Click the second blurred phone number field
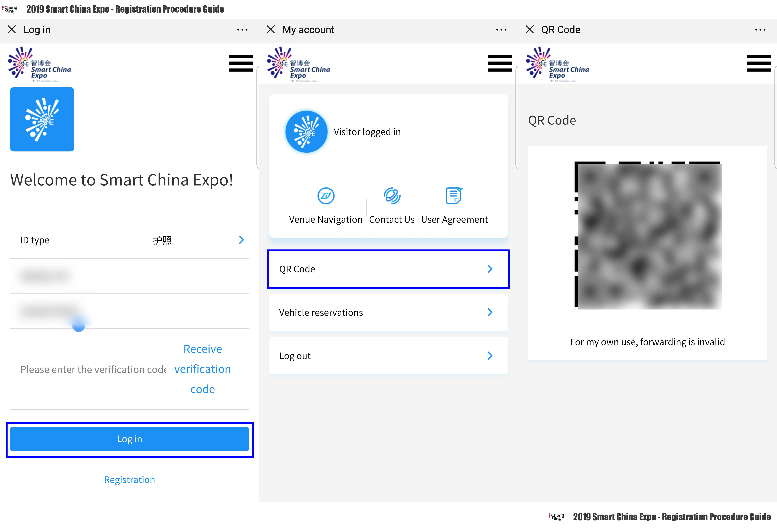This screenshot has height=532, width=777. (x=130, y=311)
